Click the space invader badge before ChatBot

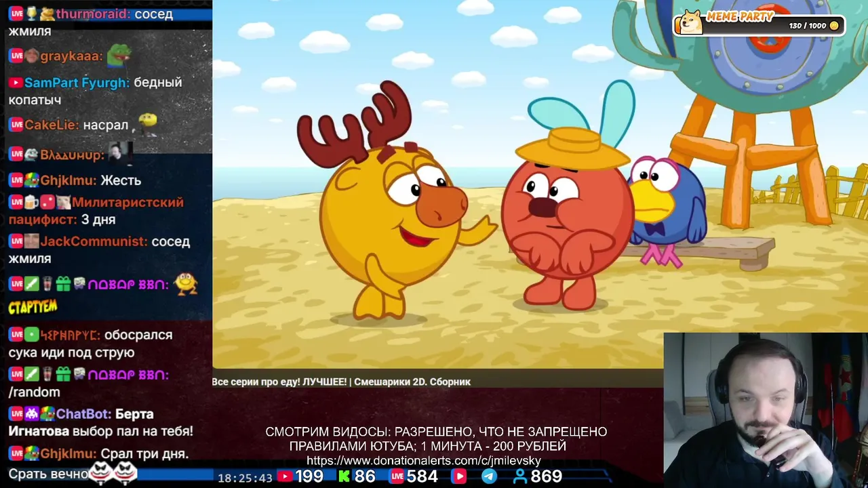(x=31, y=413)
